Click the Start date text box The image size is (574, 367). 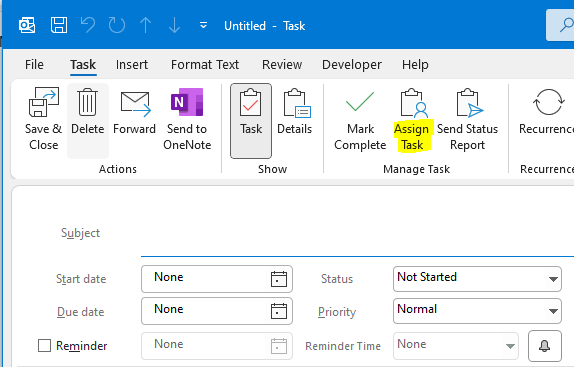tap(205, 278)
